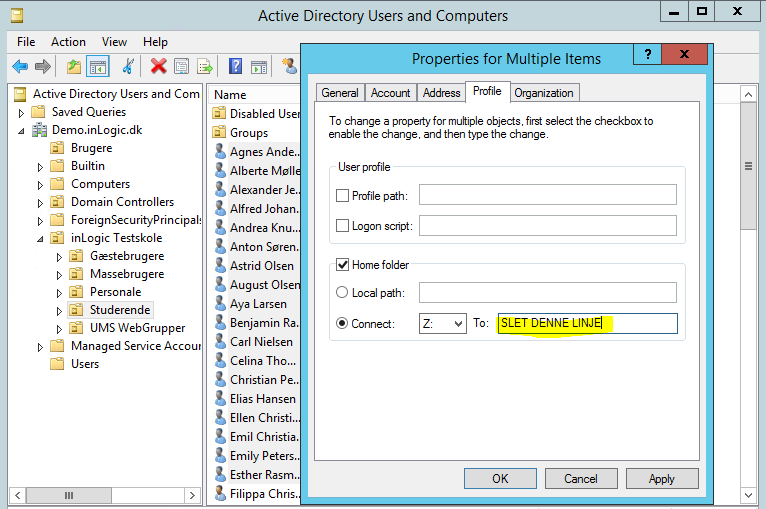Open the Action menu
The width and height of the screenshot is (766, 509).
(x=68, y=42)
